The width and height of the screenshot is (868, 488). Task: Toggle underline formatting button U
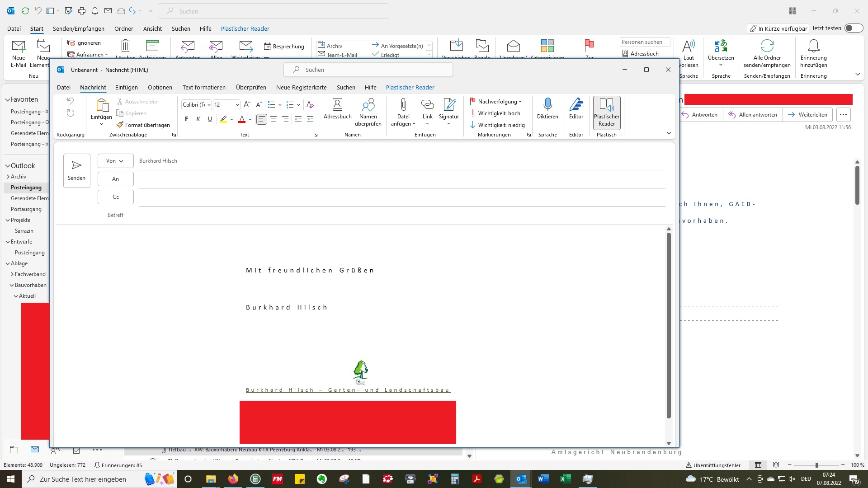[x=210, y=119]
